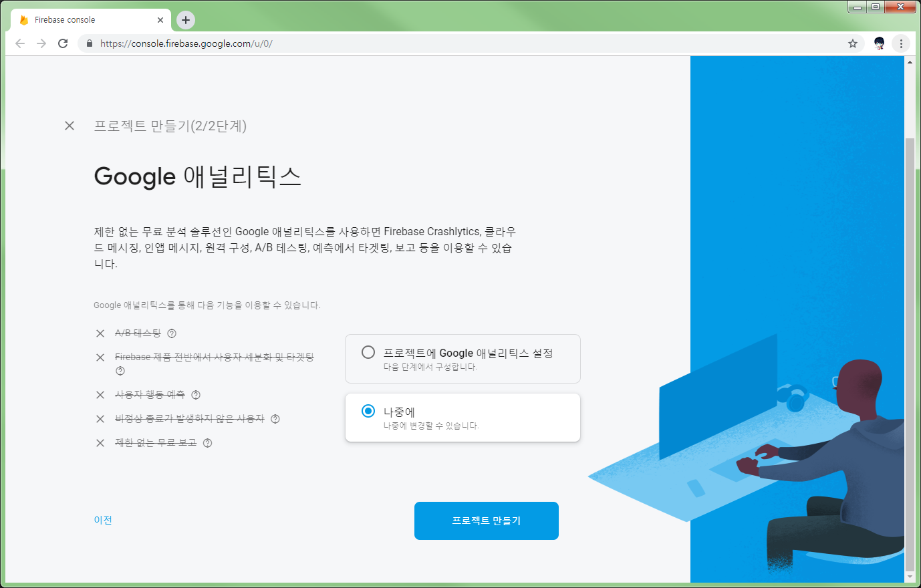This screenshot has width=921, height=588.
Task: Open help icon next to 사용자 행동 예측
Action: coord(196,395)
